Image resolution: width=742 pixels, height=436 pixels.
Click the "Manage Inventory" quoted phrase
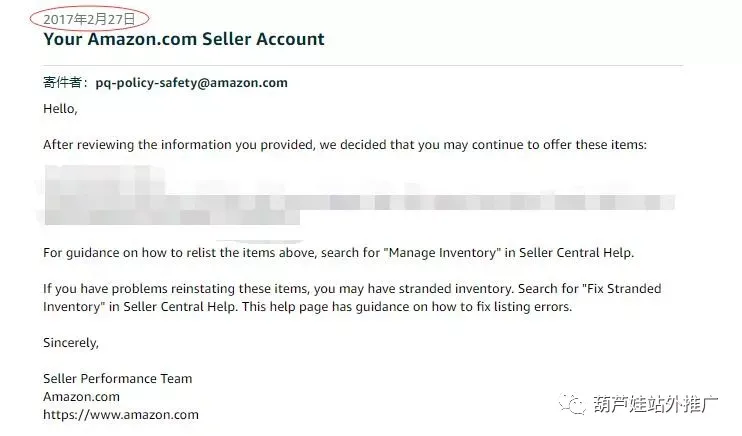tap(444, 253)
